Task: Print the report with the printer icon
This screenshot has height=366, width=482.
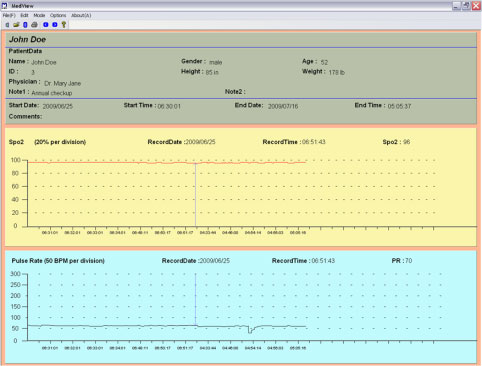Action: click(34, 25)
